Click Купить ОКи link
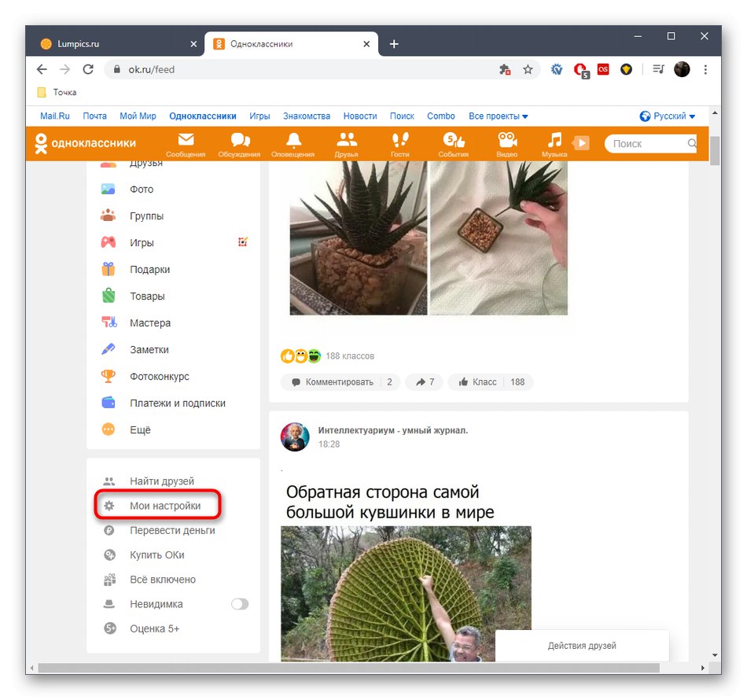747x700 pixels. point(157,555)
